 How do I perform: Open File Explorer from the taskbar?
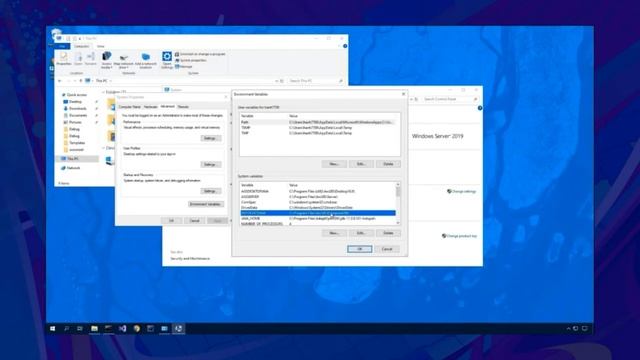94,329
